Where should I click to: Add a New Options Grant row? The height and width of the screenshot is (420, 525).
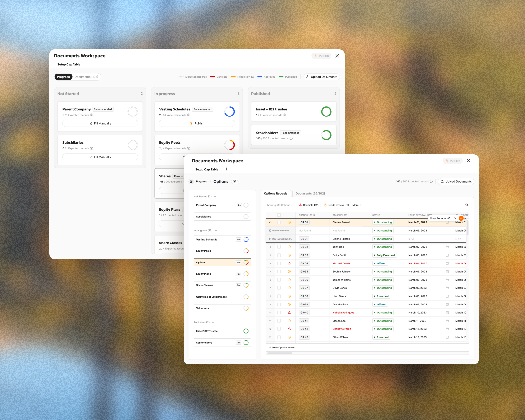(282, 347)
